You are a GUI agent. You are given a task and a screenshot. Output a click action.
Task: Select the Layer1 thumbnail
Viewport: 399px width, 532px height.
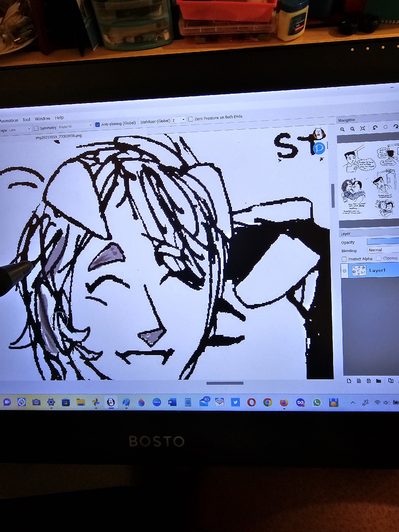pyautogui.click(x=359, y=270)
